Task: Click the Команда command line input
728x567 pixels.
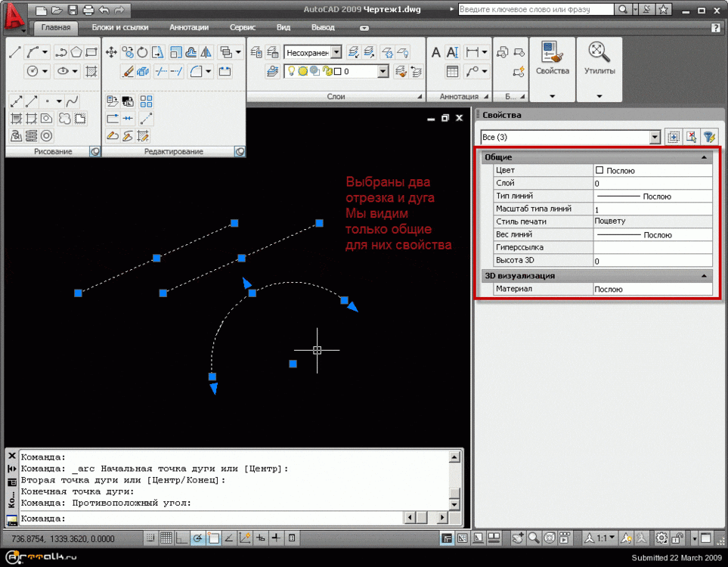Action: tap(212, 519)
